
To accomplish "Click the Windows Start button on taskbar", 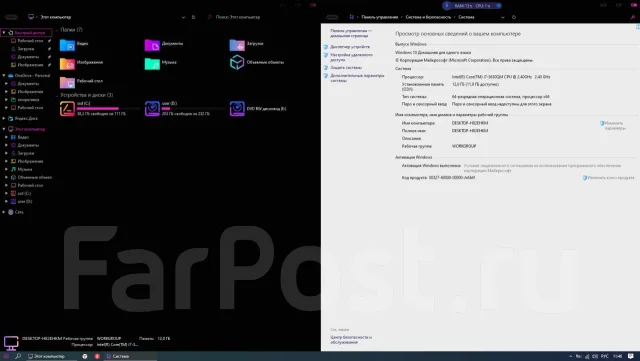I will coord(6,356).
